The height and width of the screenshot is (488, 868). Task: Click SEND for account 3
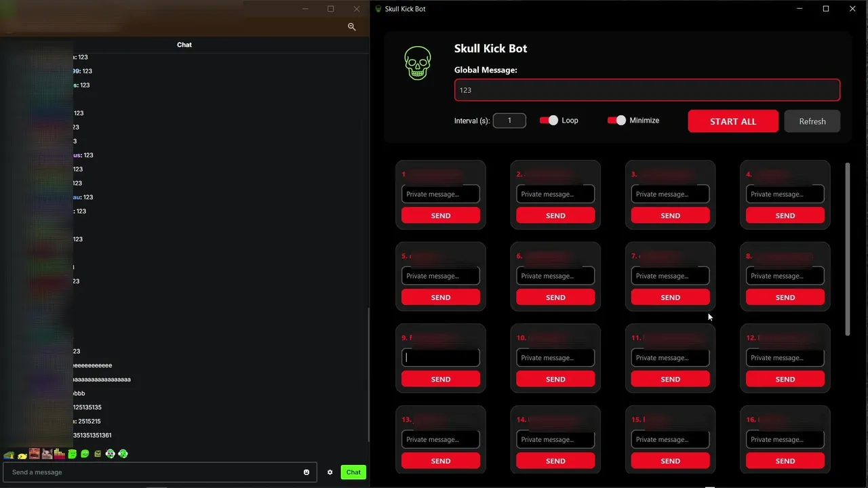point(670,216)
